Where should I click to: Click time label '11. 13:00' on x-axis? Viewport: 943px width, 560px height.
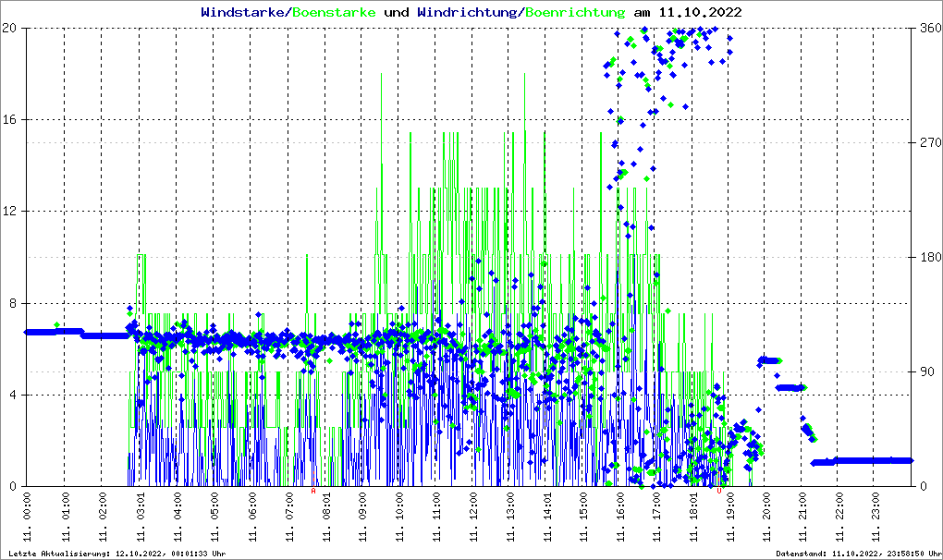pyautogui.click(x=509, y=517)
